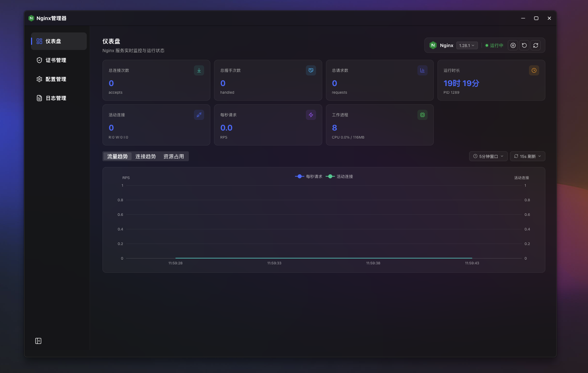
Task: Toggle the 每秒请求 legend series
Action: tap(309, 176)
